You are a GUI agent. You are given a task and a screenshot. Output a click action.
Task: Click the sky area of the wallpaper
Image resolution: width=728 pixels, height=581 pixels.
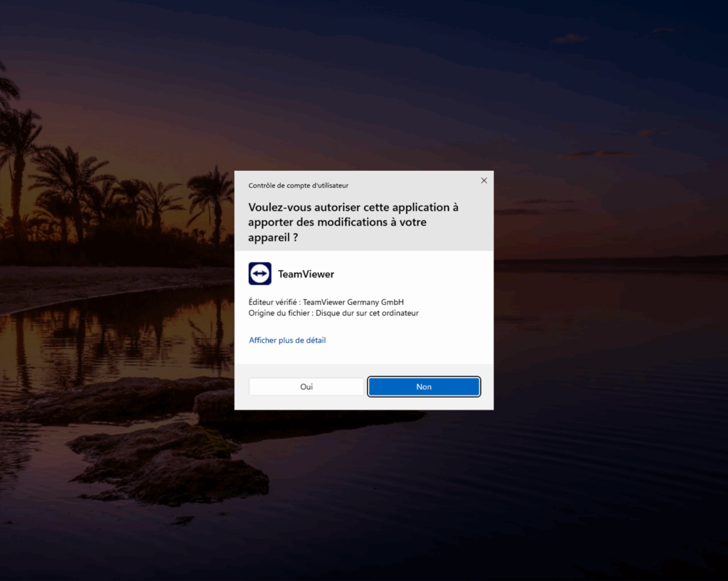pyautogui.click(x=427, y=71)
